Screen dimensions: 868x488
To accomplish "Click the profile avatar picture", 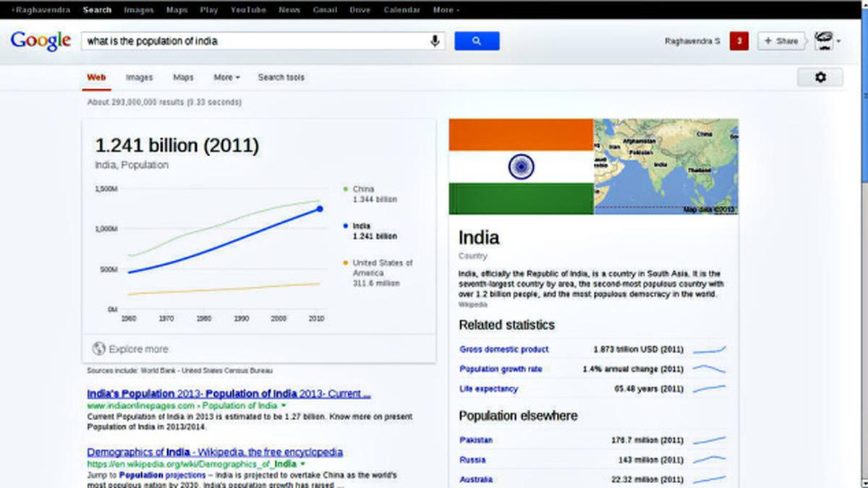I will (x=824, y=40).
